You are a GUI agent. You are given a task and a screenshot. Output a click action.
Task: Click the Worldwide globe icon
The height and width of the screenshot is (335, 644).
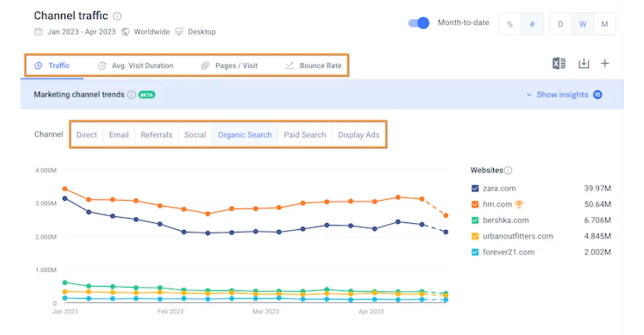pos(125,32)
